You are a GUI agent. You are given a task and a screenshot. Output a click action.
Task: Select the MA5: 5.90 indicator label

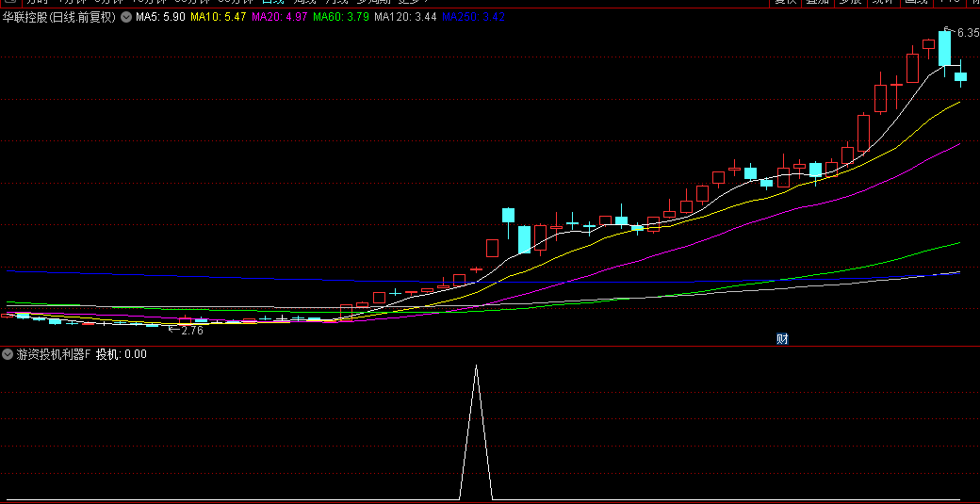point(160,18)
